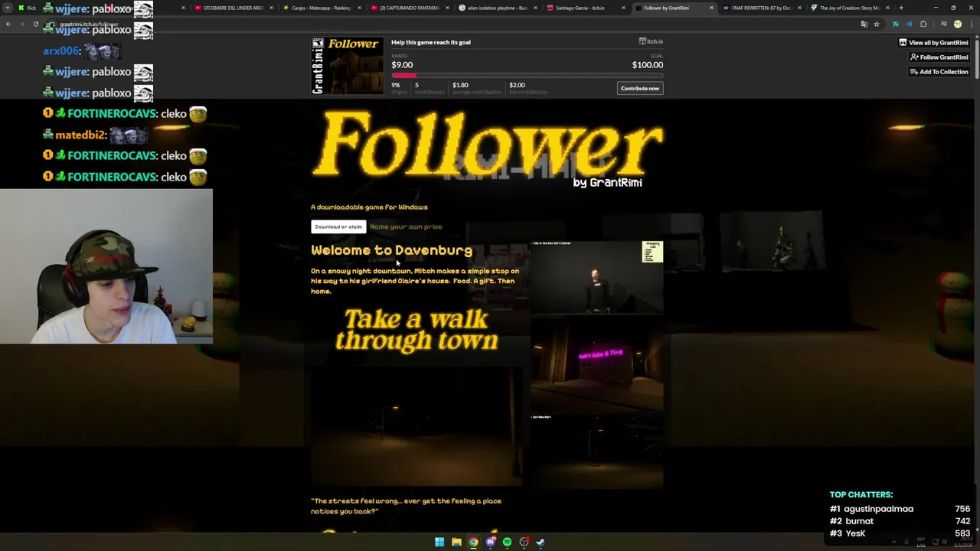This screenshot has width=980, height=551.
Task: Click the large Follower title banner
Action: (487, 147)
